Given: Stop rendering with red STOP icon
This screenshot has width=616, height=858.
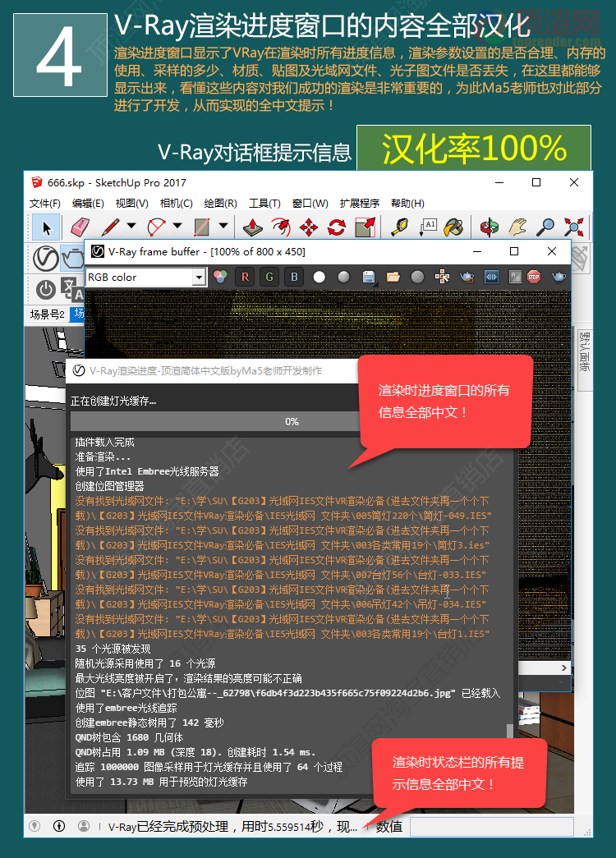Looking at the screenshot, I should [x=534, y=277].
